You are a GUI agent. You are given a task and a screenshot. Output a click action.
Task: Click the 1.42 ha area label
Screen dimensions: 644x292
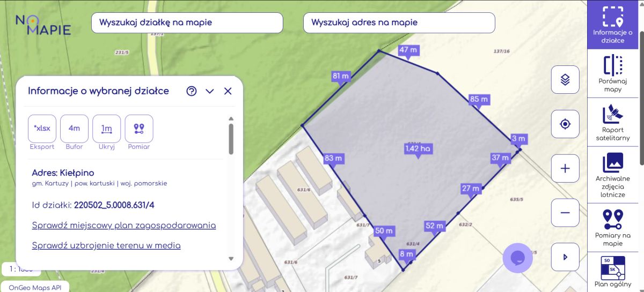tap(419, 148)
